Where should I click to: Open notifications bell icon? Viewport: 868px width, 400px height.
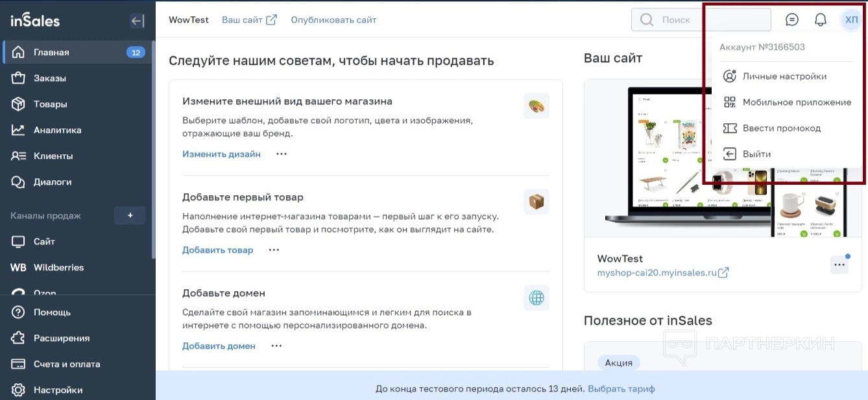click(820, 19)
